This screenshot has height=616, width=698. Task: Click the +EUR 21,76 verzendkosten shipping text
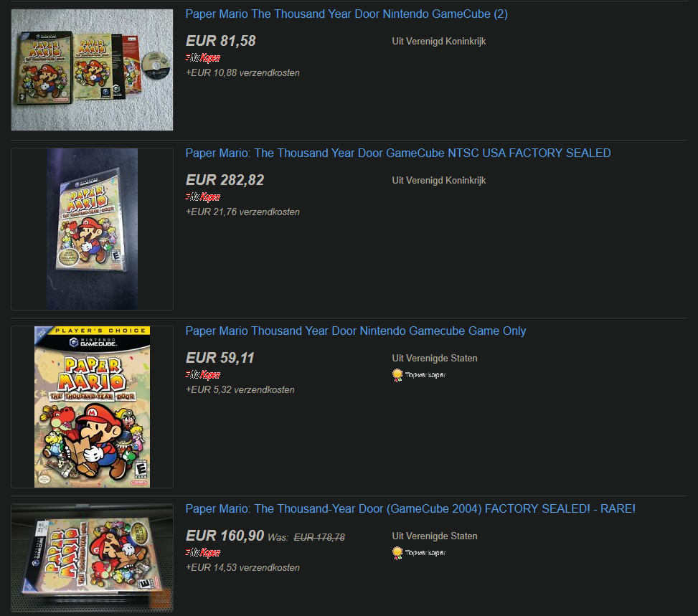242,212
